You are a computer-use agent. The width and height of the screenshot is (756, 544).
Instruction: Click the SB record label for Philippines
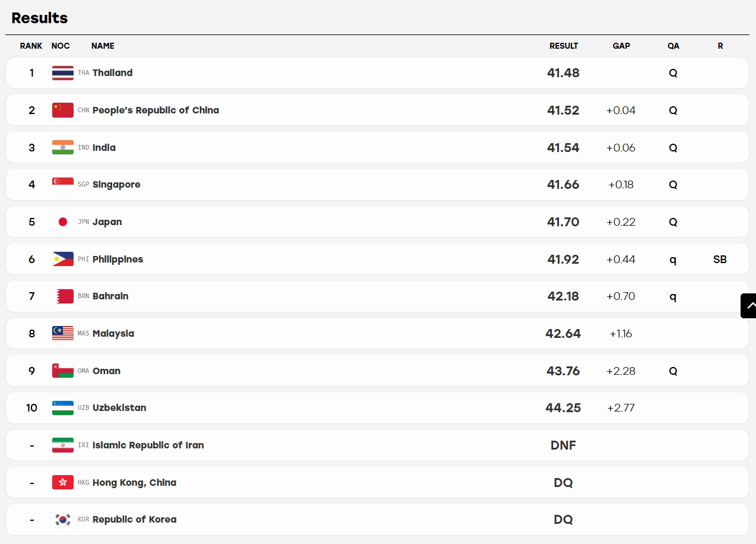click(x=720, y=260)
